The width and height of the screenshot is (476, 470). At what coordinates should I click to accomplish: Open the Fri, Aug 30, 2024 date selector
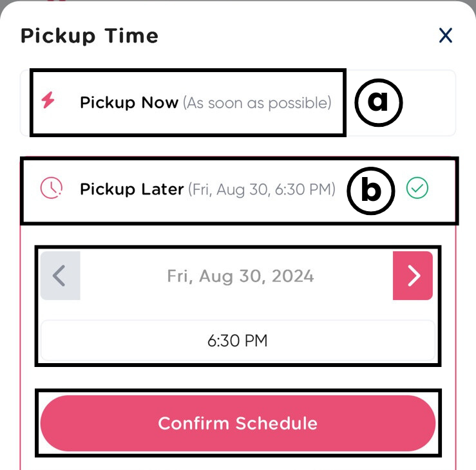coord(240,276)
